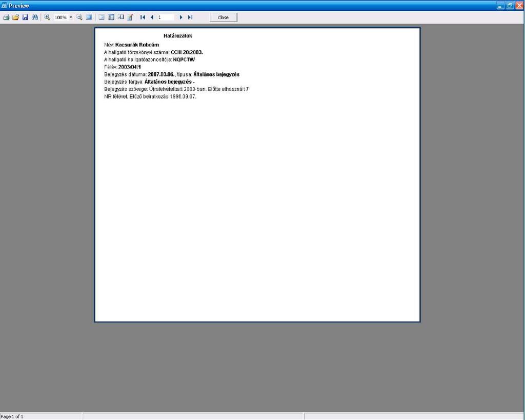
Task: Click the Print icon in the toolbar
Action: click(x=6, y=17)
